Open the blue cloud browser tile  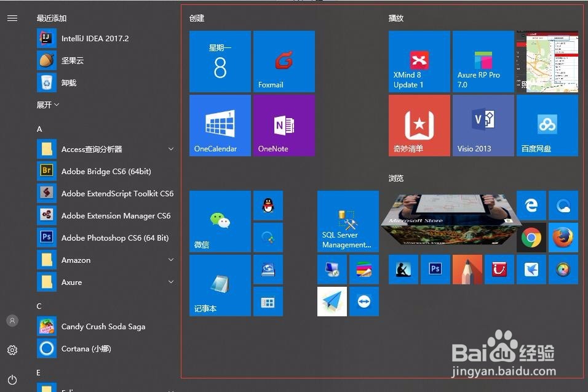point(563,205)
